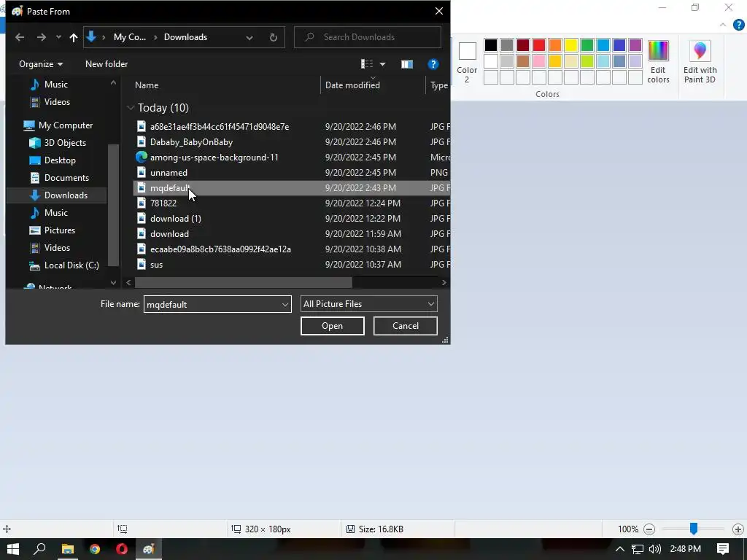The width and height of the screenshot is (747, 560).
Task: Click Edit with Paint 3D
Action: [700, 62]
